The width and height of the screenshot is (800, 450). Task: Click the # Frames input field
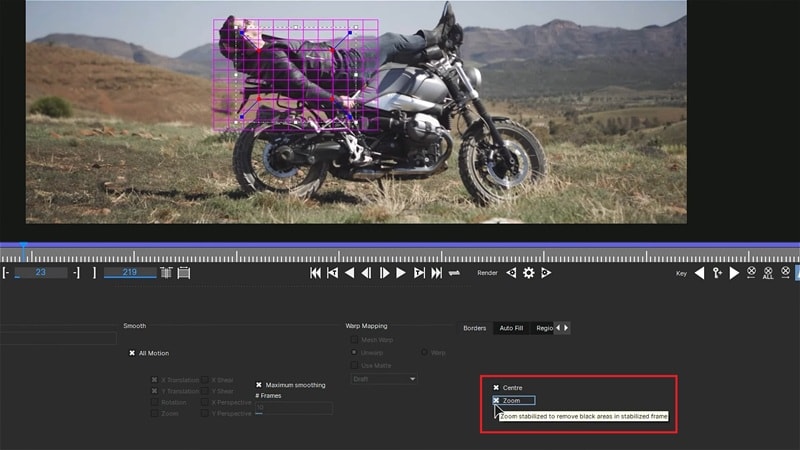pyautogui.click(x=294, y=408)
